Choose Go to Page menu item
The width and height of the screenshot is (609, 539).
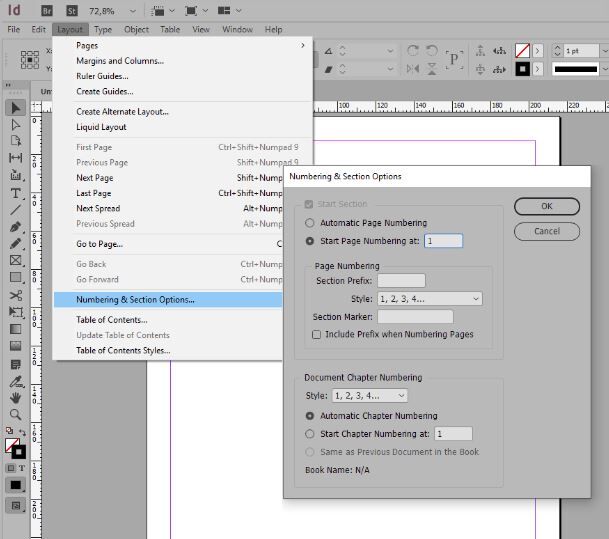(x=99, y=244)
